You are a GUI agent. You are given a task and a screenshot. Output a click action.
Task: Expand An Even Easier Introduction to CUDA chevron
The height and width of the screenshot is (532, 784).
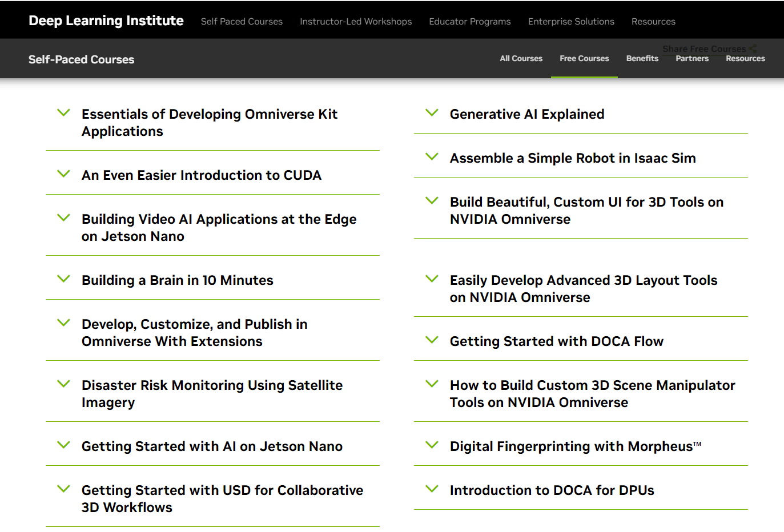coord(64,174)
